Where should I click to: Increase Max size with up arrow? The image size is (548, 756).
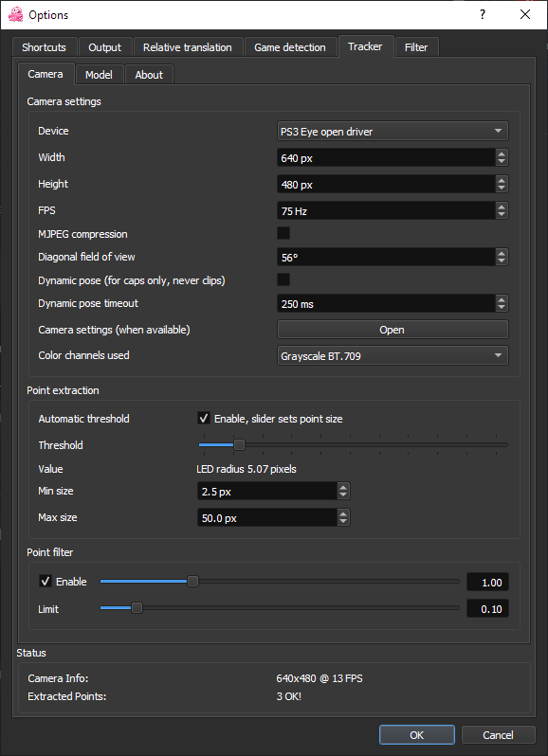343,513
